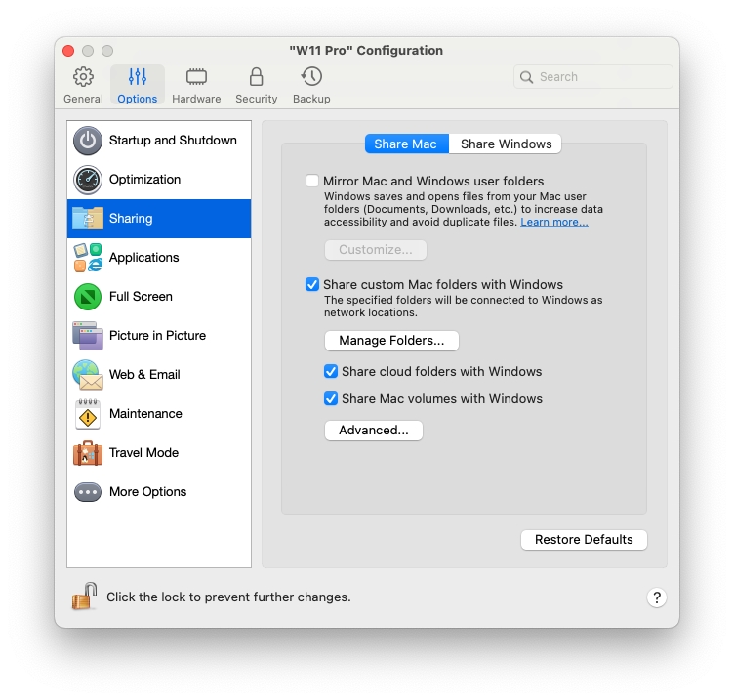Image resolution: width=734 pixels, height=700 pixels.
Task: Uncheck Share custom Mac folders with Windows
Action: 312,285
